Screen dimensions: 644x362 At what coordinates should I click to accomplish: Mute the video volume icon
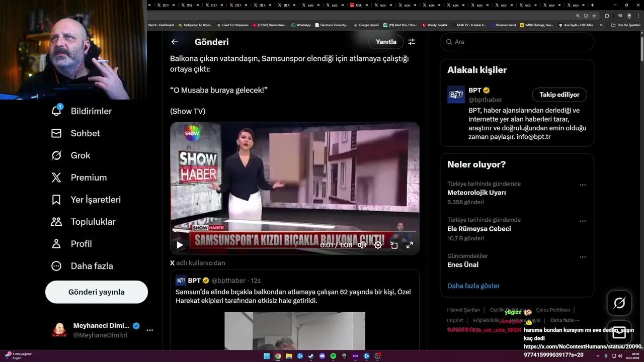pos(362,245)
